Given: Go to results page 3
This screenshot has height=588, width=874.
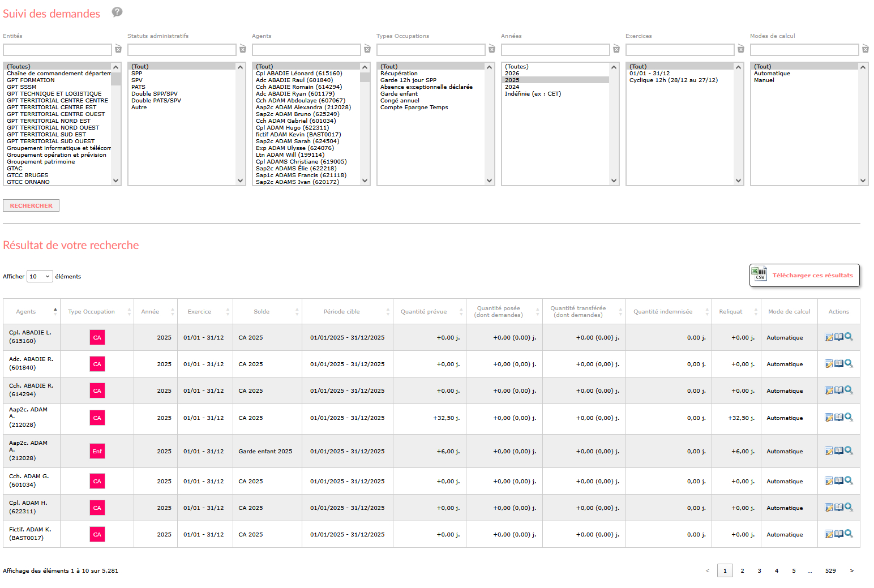Looking at the screenshot, I should coord(759,570).
